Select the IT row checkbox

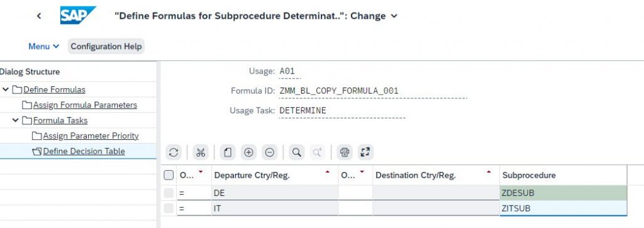[169, 208]
